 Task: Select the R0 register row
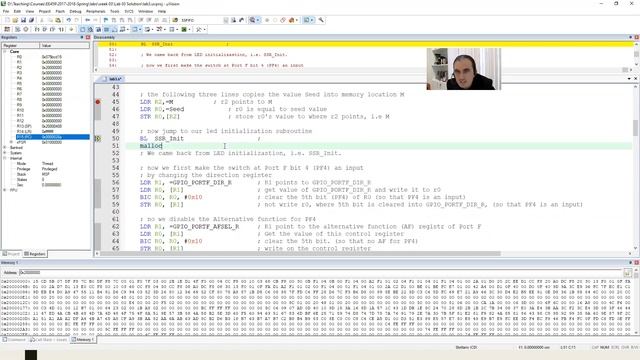coord(52,57)
